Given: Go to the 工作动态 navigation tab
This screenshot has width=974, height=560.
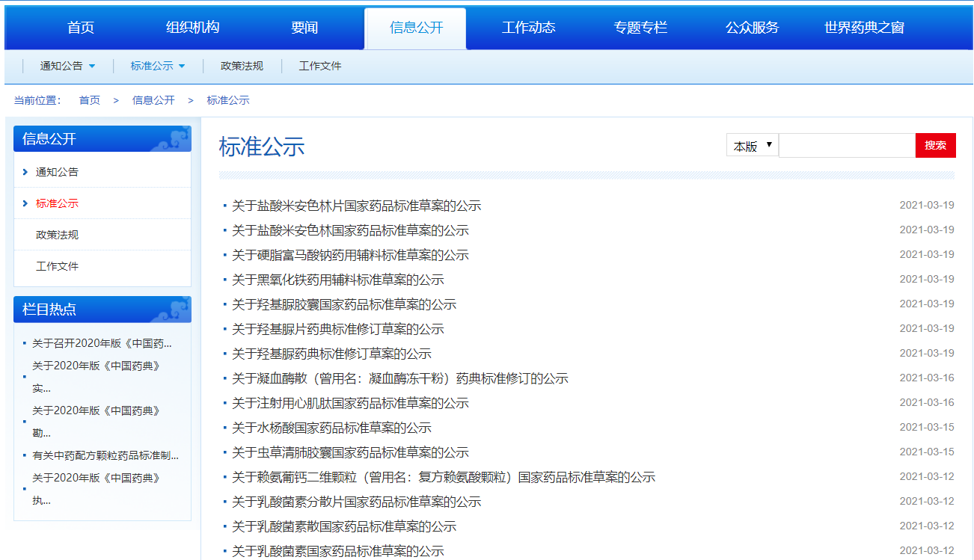Looking at the screenshot, I should [x=528, y=28].
